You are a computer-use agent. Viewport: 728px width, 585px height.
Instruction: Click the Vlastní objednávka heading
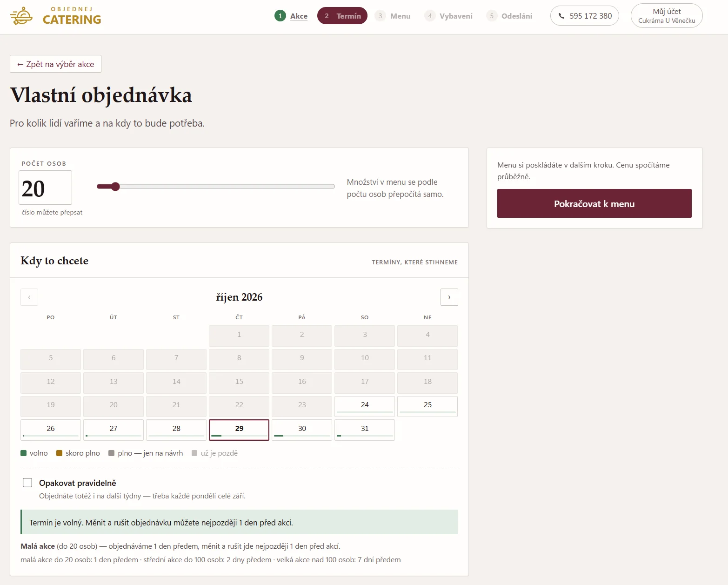(x=101, y=95)
